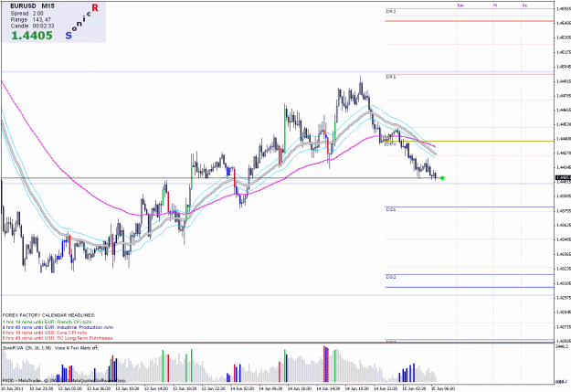Open the EUR French CPI m/m headline
Image resolution: width=571 pixels, height=392 pixels.
click(x=47, y=322)
